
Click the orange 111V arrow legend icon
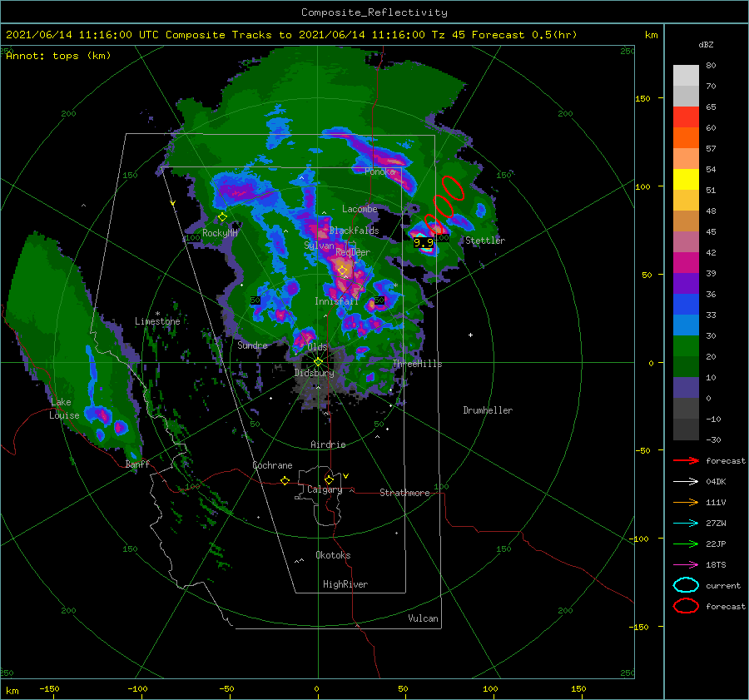[686, 502]
